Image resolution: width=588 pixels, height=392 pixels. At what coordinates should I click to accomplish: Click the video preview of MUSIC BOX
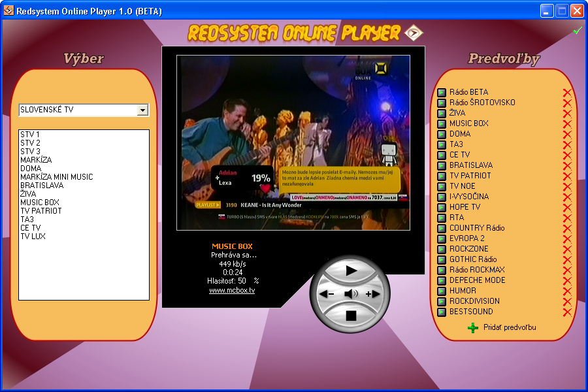293,143
